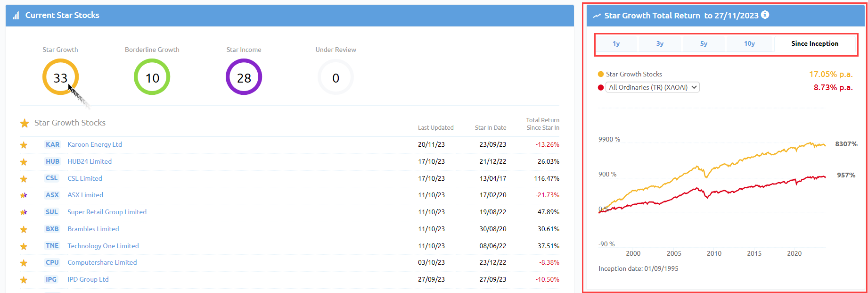Select the Under Review circle showing 0
The image size is (868, 293).
pyautogui.click(x=336, y=77)
